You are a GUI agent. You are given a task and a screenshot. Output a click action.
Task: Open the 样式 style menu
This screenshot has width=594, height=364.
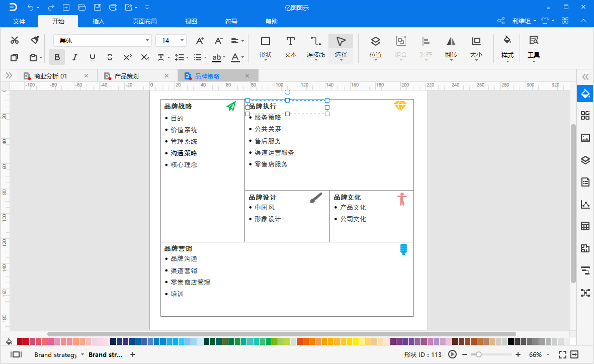pos(507,48)
